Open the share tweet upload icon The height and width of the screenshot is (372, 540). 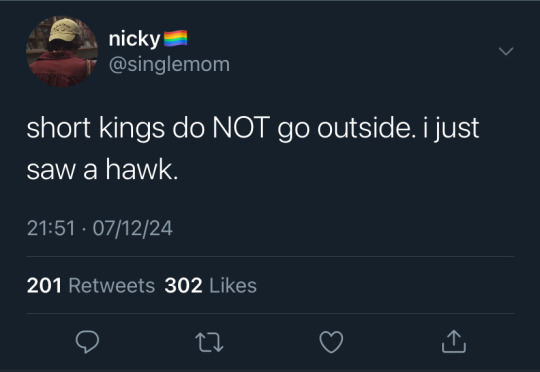pos(454,341)
